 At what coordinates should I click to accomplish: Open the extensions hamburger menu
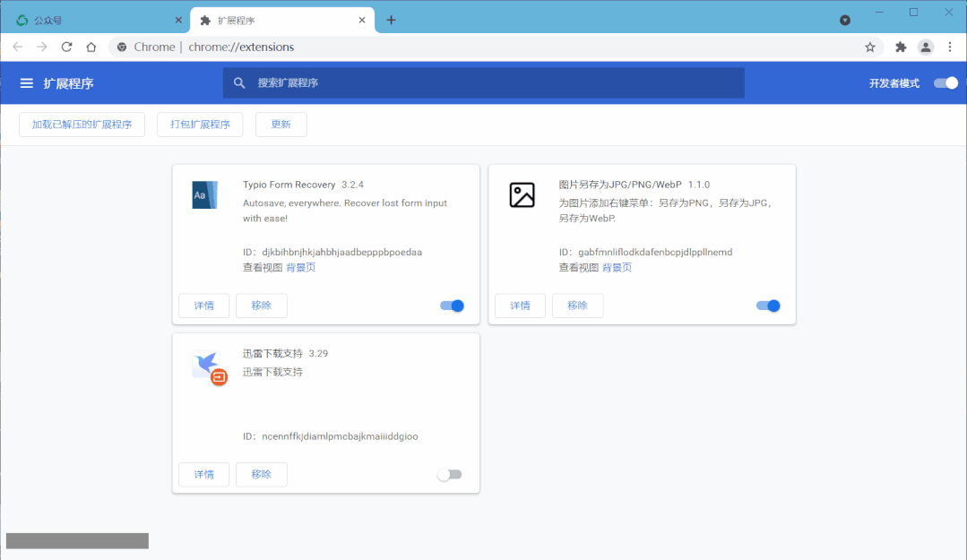(27, 83)
